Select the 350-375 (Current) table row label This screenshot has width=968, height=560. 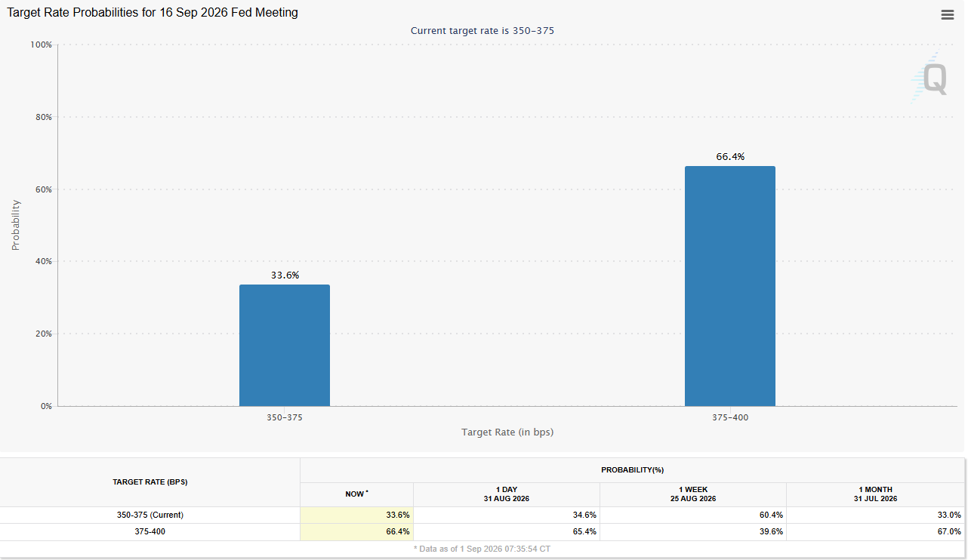(150, 515)
